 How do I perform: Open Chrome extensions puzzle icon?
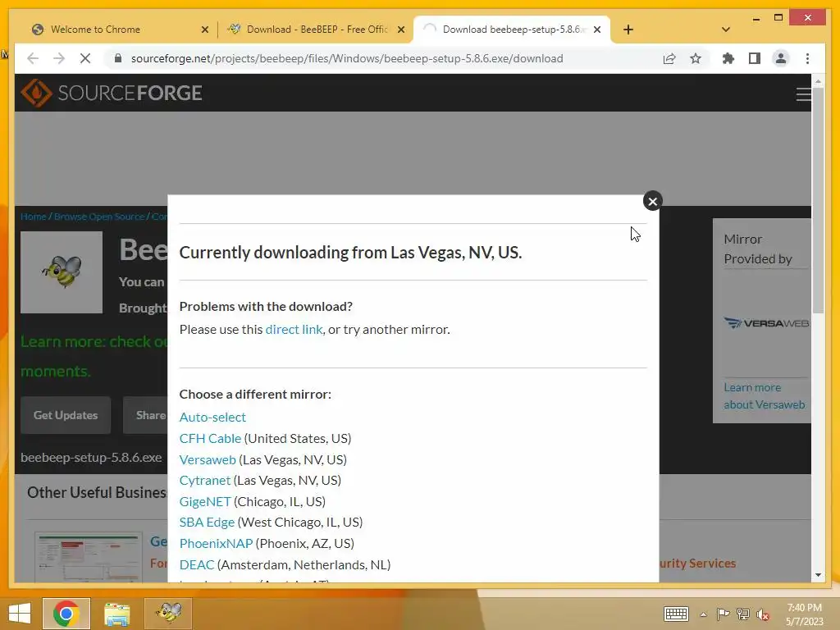728,58
